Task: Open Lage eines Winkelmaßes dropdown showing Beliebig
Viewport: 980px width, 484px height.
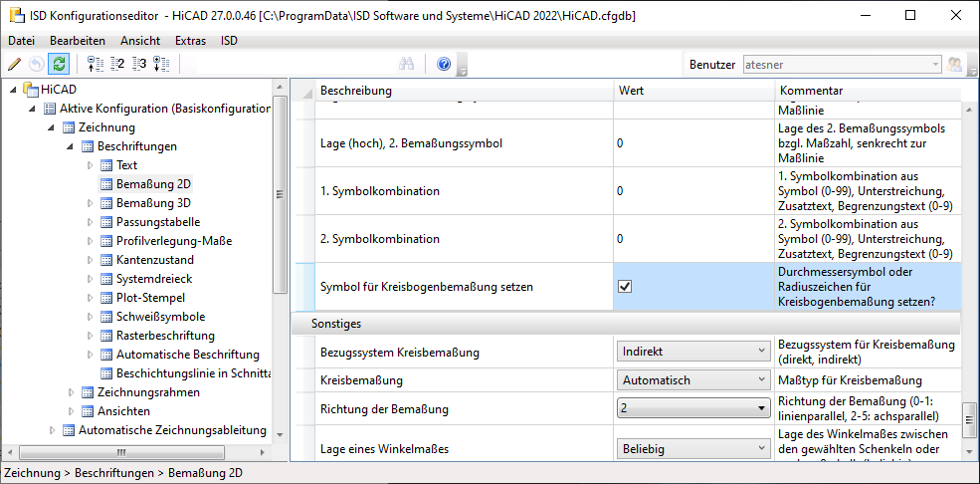Action: pos(693,448)
